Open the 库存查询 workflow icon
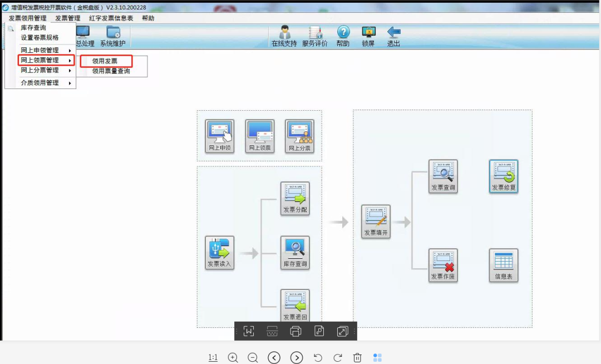This screenshot has height=364, width=601. pos(295,253)
